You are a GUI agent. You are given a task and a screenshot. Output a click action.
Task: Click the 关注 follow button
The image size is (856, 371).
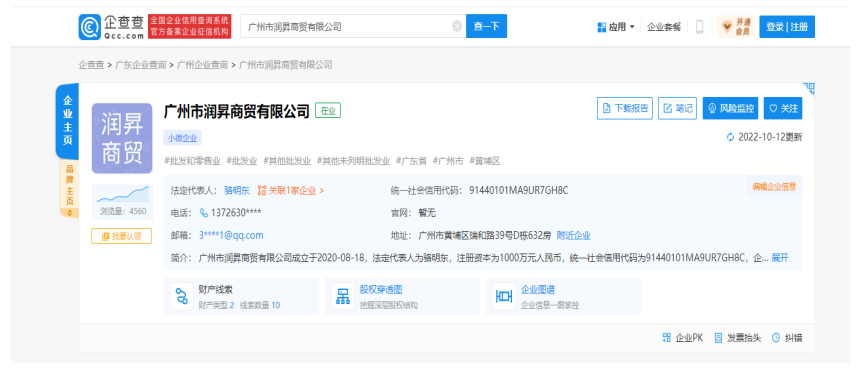(x=783, y=109)
